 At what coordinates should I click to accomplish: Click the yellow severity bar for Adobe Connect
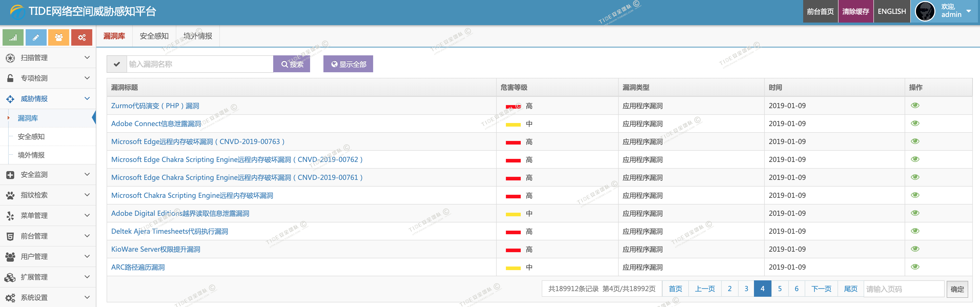pyautogui.click(x=513, y=124)
